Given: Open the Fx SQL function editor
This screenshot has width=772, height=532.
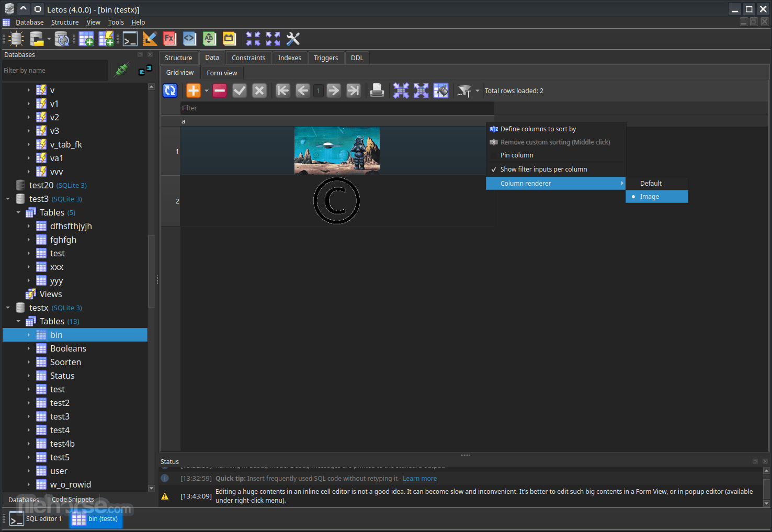Looking at the screenshot, I should (169, 39).
